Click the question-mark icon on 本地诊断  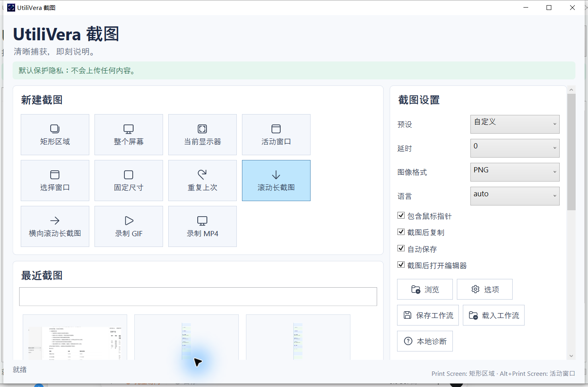point(408,341)
